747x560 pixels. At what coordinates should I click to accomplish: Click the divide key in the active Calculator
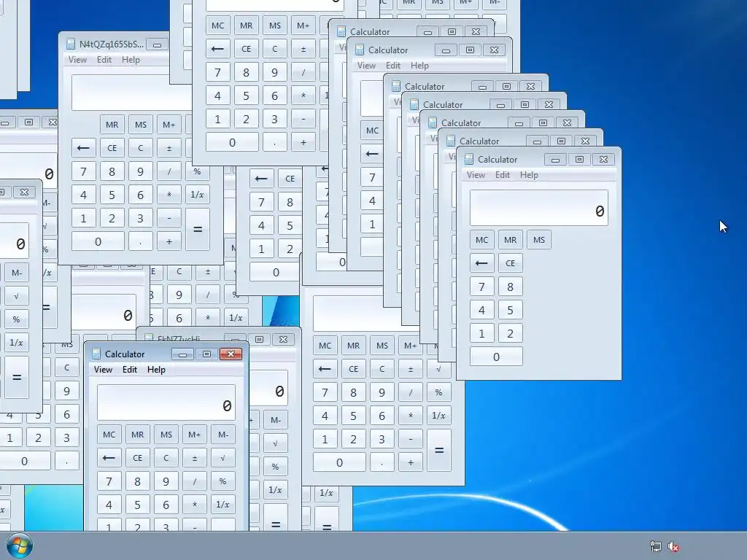(194, 481)
